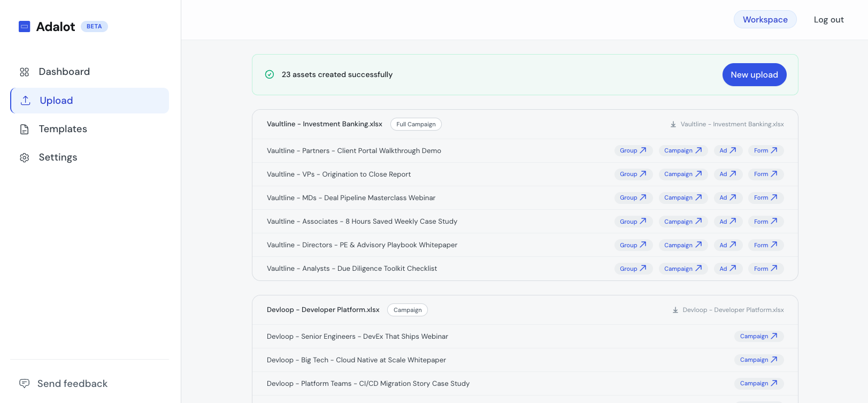
Task: Open Campaign link for Origination to Close Report
Action: pos(683,174)
